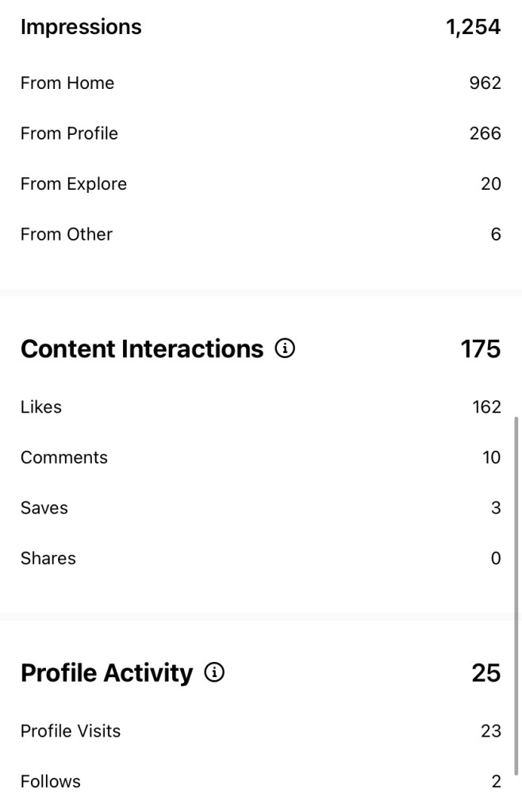Select the Impressions heading

pos(81,27)
